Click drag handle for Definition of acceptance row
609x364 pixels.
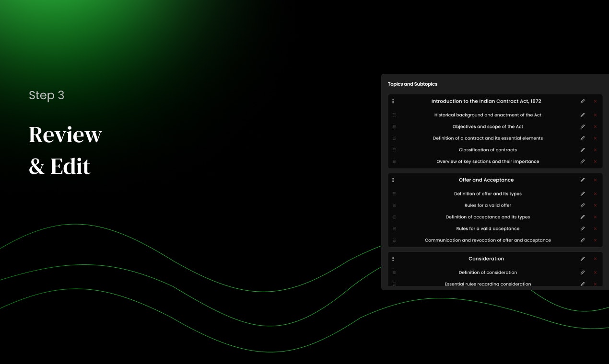[394, 217]
